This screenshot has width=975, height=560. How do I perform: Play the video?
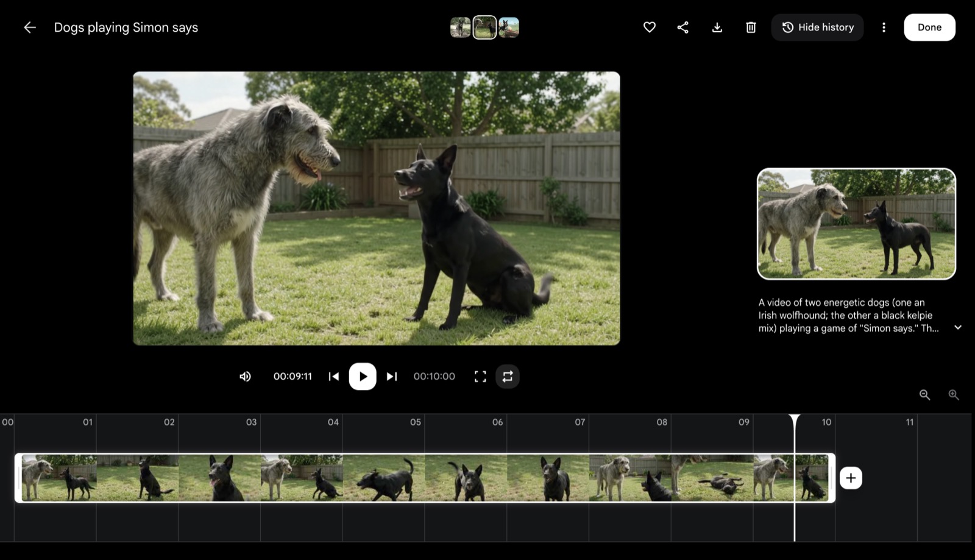(363, 377)
